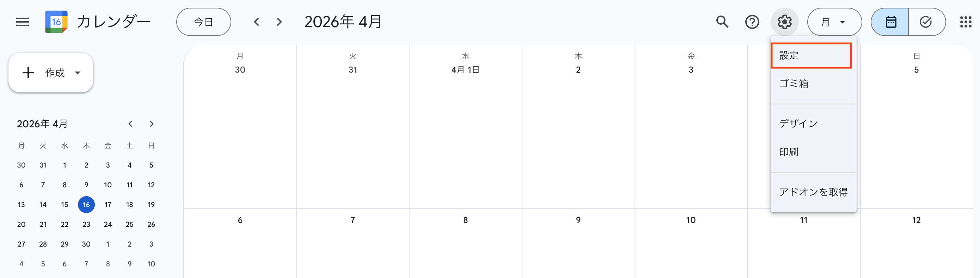Select 設定 from the settings menu
The width and height of the screenshot is (980, 278).
click(811, 55)
